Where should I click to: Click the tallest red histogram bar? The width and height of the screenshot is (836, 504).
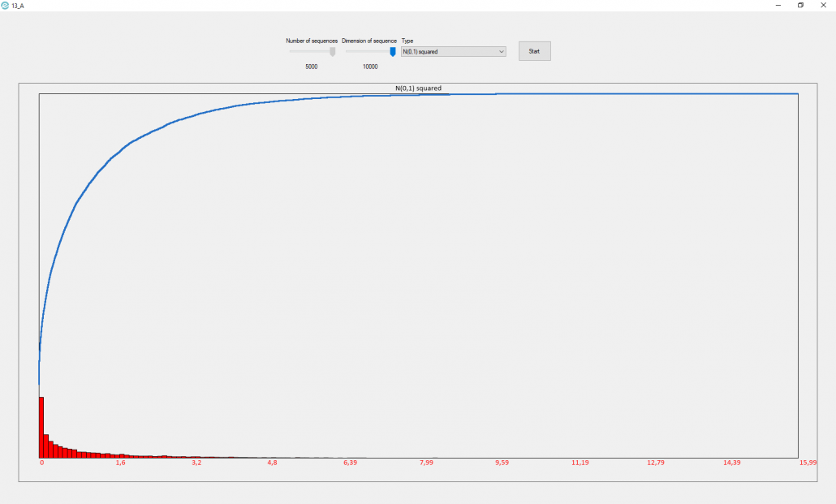tap(41, 427)
